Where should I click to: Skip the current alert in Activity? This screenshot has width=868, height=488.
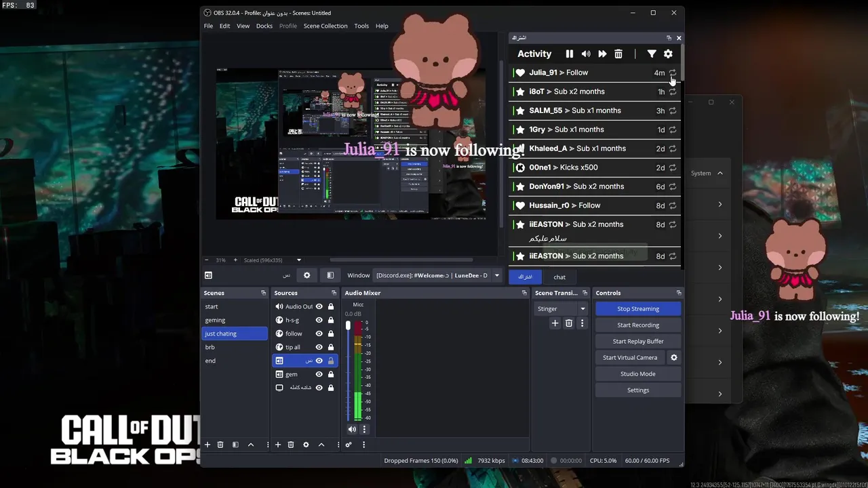click(602, 54)
